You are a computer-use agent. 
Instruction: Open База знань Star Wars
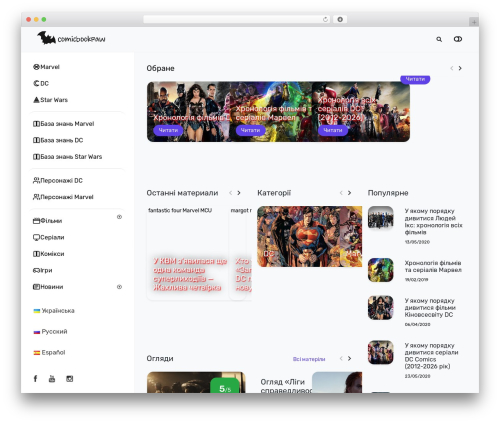[71, 156]
